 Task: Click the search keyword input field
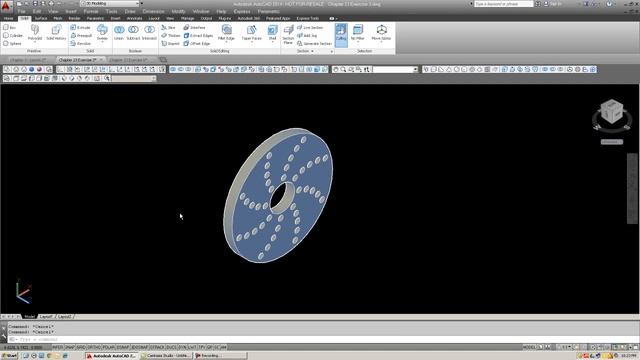(x=503, y=4)
